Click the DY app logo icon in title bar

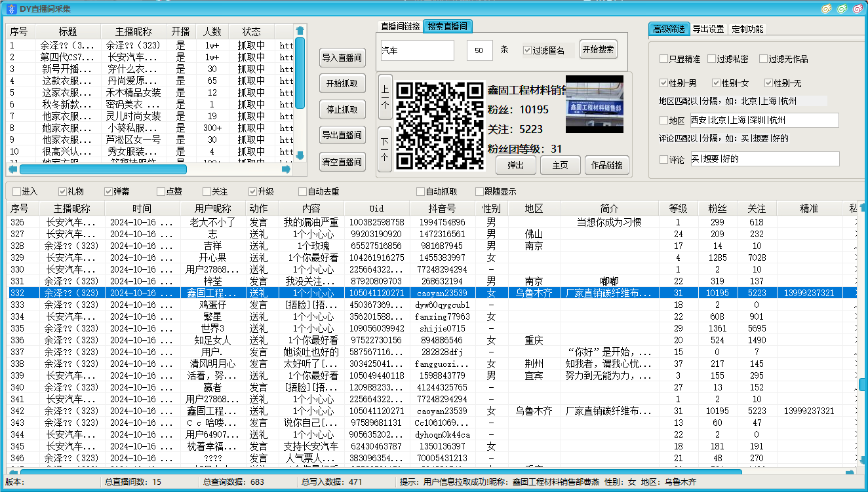click(x=11, y=9)
